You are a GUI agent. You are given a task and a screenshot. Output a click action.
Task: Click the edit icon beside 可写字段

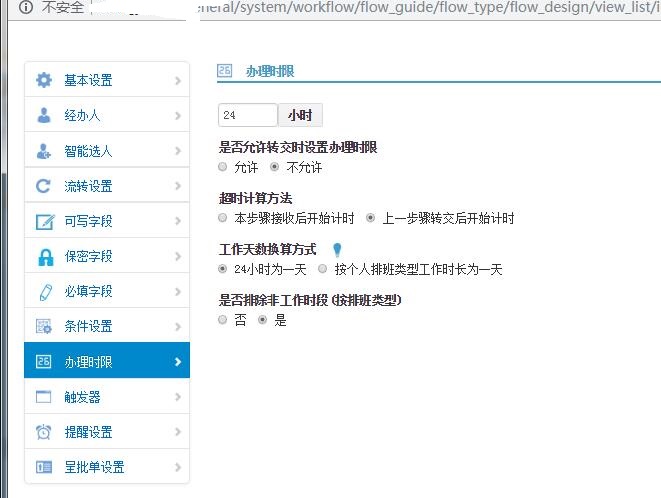click(x=43, y=221)
